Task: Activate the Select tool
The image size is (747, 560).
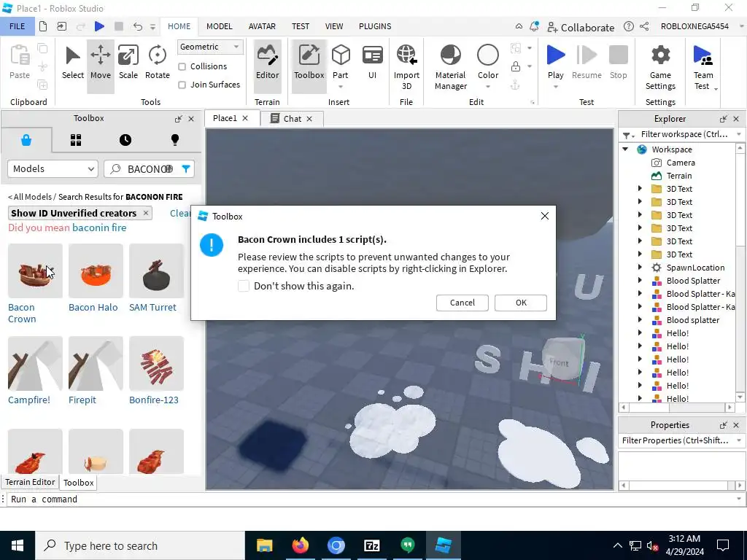Action: tap(72, 63)
